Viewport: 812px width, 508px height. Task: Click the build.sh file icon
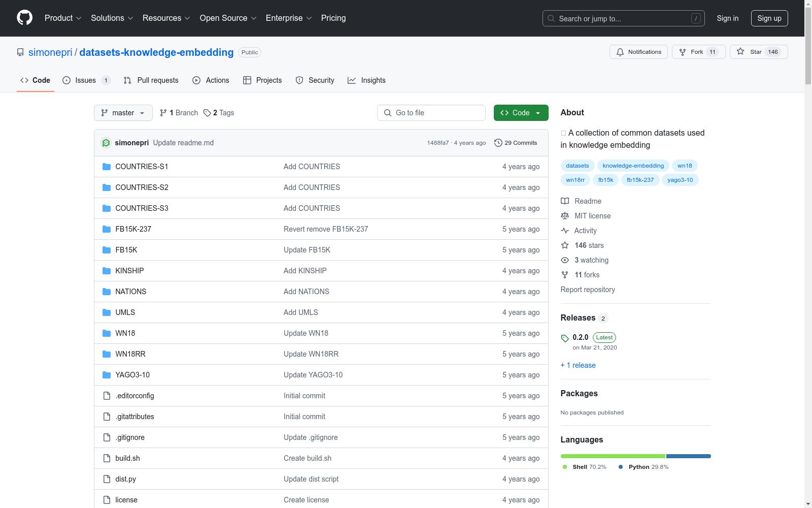point(107,458)
